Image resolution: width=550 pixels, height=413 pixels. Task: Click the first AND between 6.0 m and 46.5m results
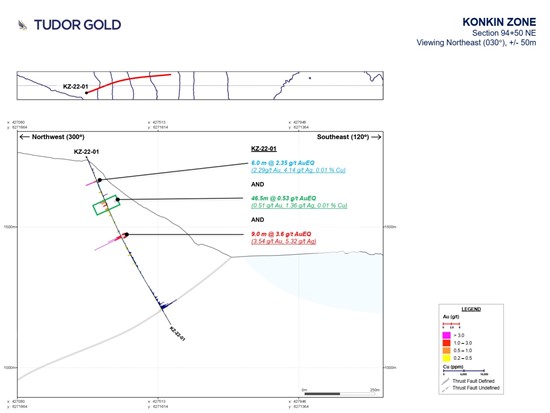click(x=257, y=184)
